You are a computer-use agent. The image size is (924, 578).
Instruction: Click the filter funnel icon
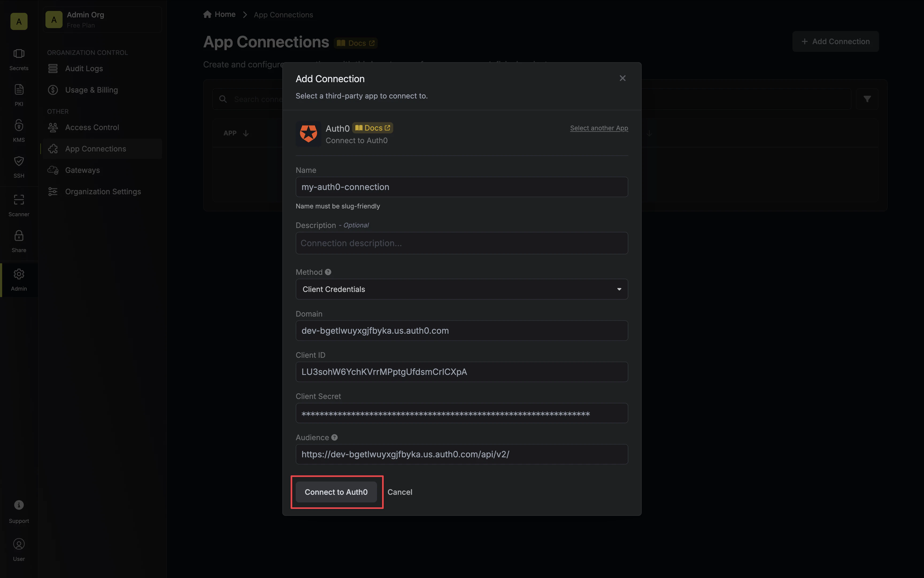pyautogui.click(x=867, y=99)
